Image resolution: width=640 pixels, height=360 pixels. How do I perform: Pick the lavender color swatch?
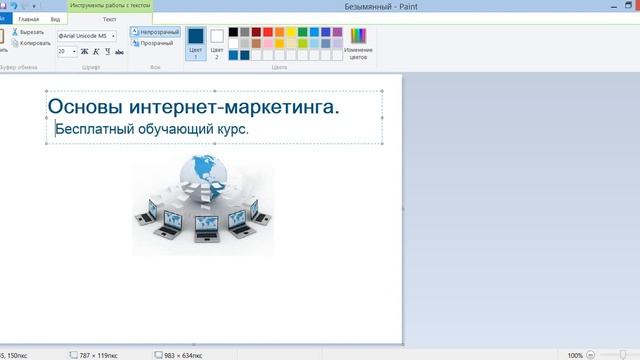click(337, 43)
